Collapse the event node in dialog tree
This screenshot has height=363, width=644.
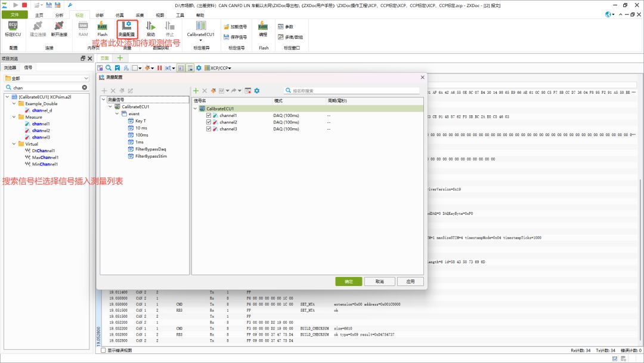117,114
